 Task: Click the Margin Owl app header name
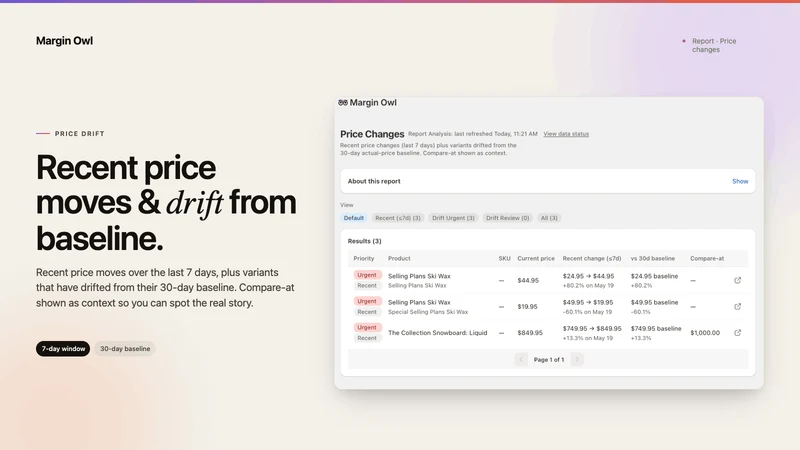pos(373,103)
